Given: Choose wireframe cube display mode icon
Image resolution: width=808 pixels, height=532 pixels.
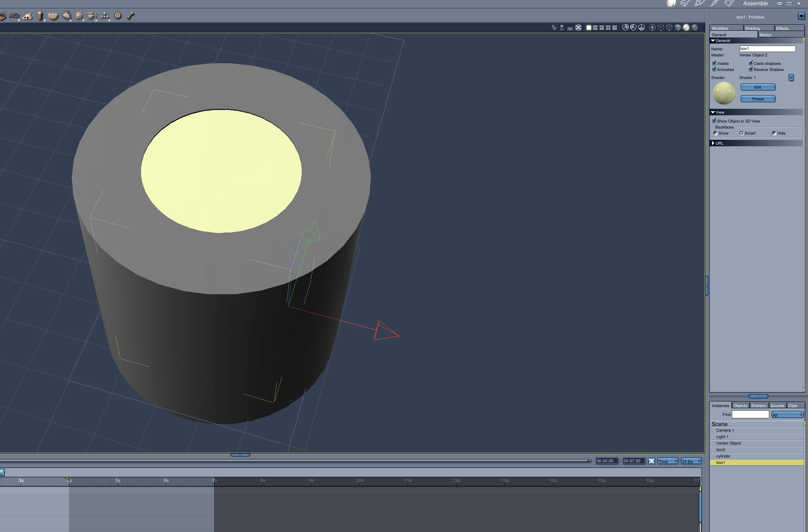Looking at the screenshot, I should pyautogui.click(x=669, y=28).
